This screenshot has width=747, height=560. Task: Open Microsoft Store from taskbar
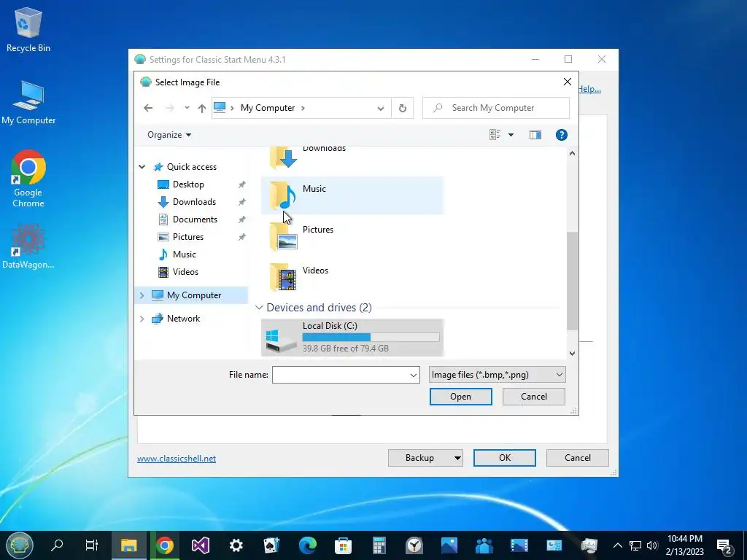point(343,545)
